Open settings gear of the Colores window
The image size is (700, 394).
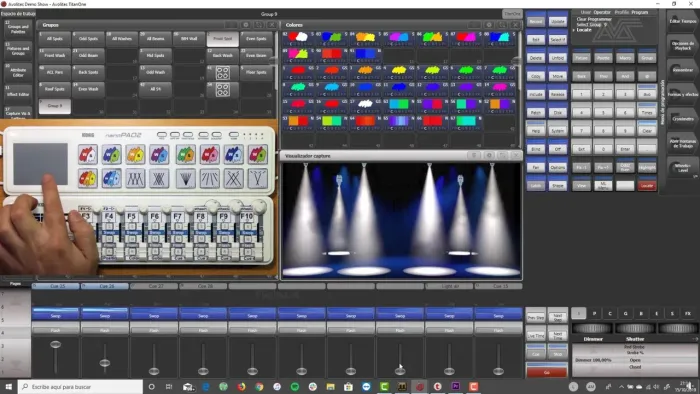click(x=489, y=25)
